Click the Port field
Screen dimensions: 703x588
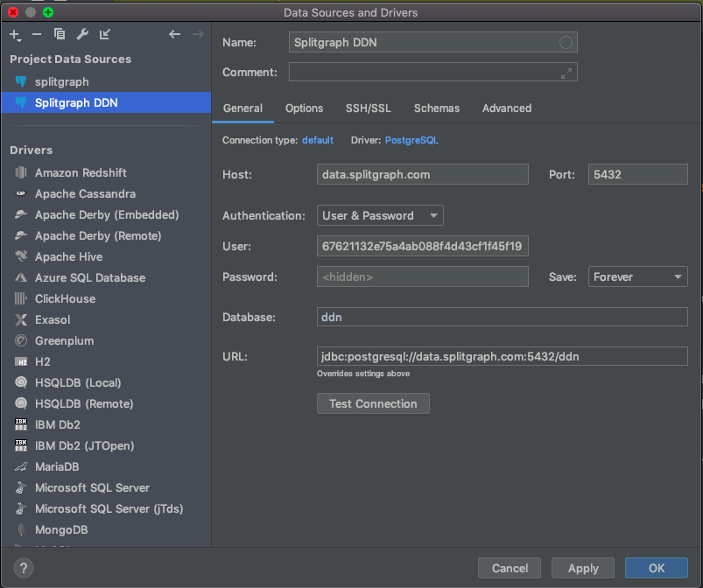[637, 174]
